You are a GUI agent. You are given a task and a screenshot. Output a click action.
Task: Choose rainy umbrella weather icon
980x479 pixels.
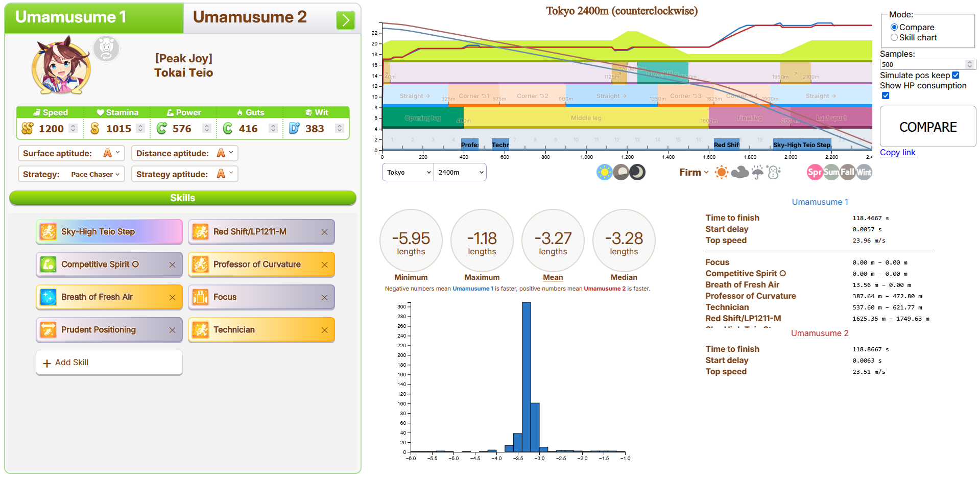coord(757,172)
